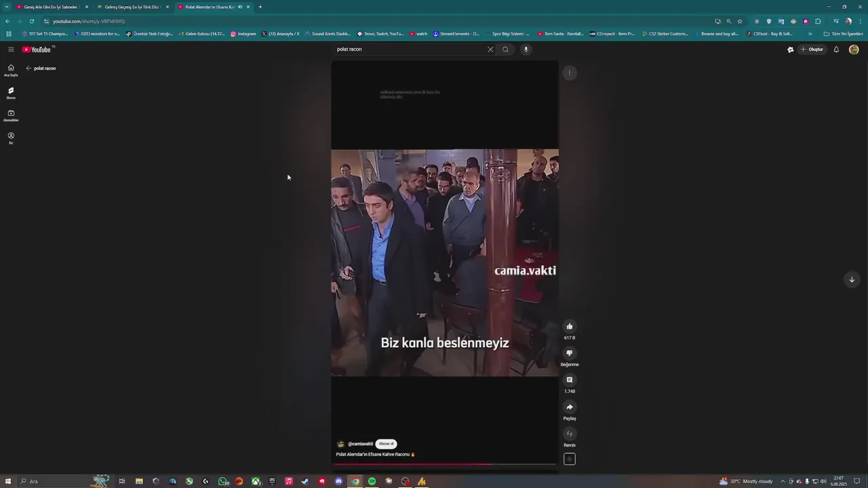Open the Short's sound tile under Remix
The width and height of the screenshot is (868, 488).
570,459
